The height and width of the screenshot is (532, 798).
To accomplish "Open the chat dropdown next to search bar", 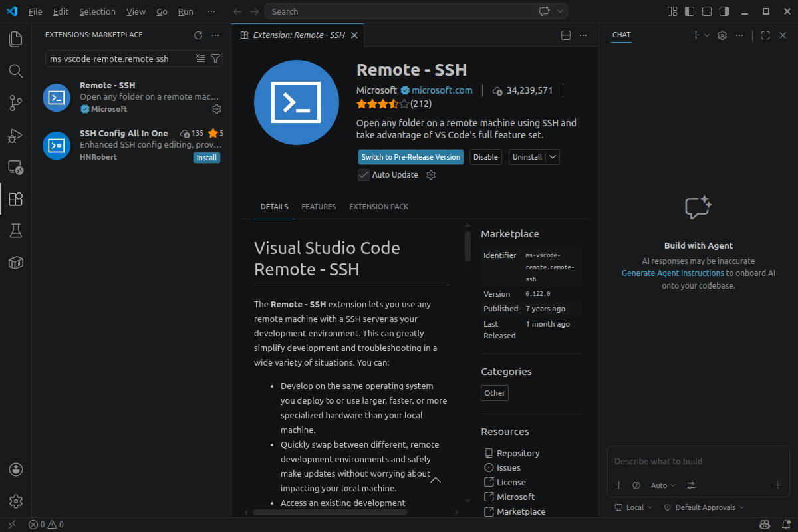I will [560, 11].
